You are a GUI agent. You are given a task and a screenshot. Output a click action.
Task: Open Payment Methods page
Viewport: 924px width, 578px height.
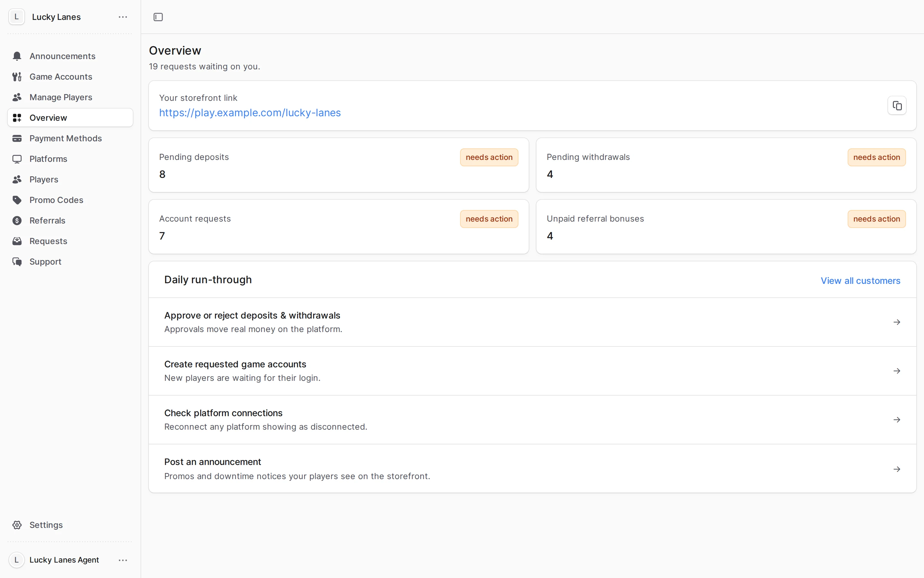70,138
